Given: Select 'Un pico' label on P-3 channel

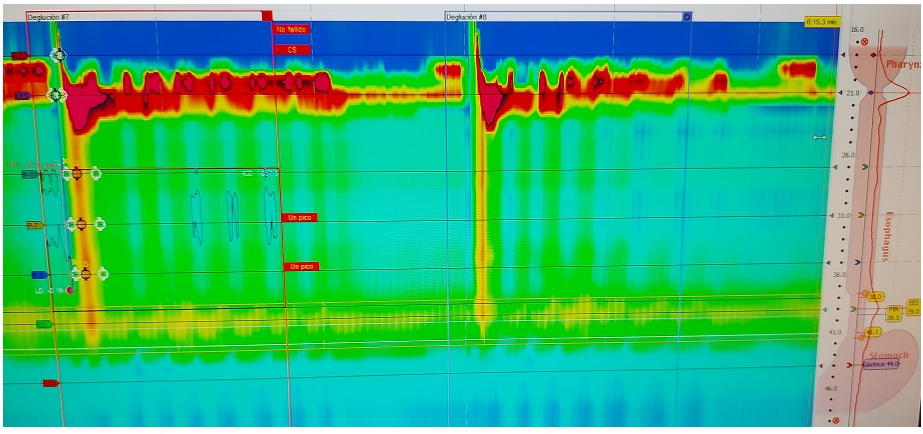Looking at the screenshot, I should [301, 266].
